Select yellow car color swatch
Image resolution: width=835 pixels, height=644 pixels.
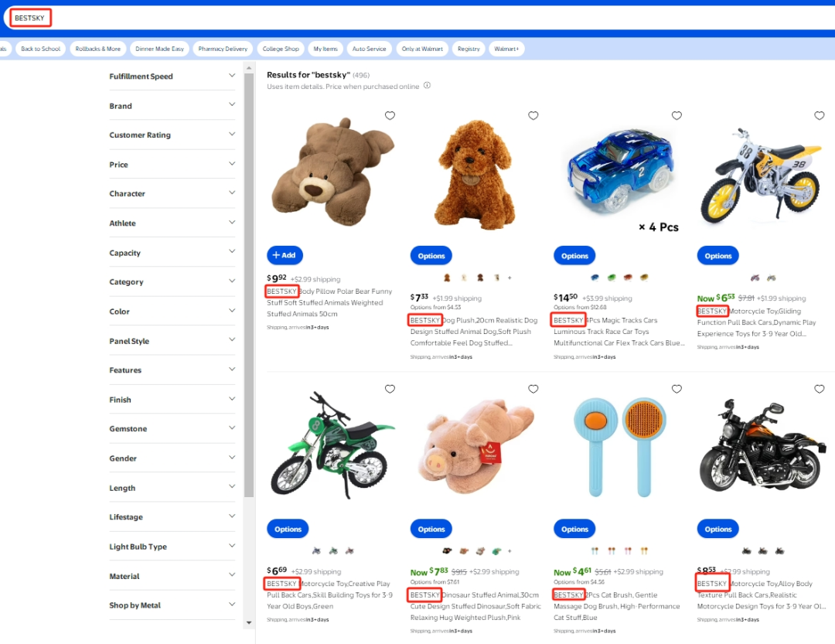point(644,277)
